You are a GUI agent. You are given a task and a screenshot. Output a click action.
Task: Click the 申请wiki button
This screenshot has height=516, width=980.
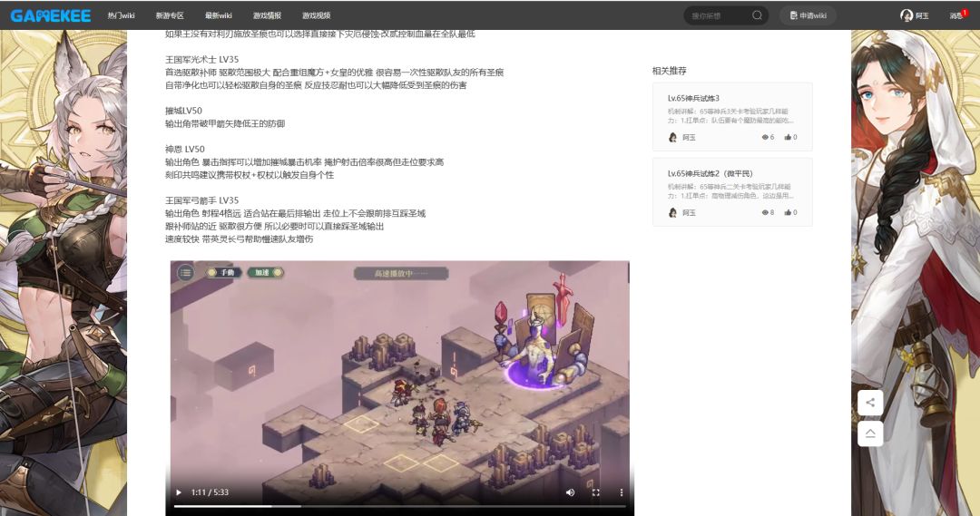(x=808, y=15)
